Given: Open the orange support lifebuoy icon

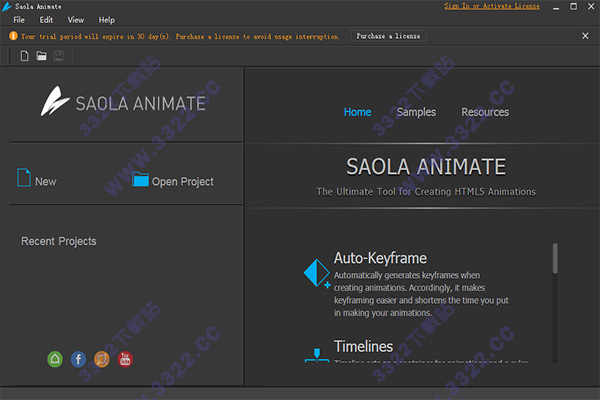Looking at the screenshot, I should (102, 359).
